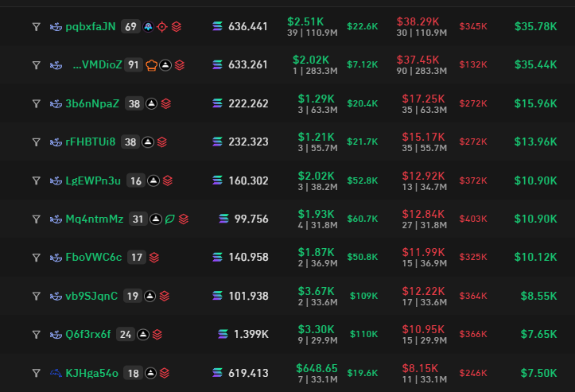Image resolution: width=575 pixels, height=392 pixels.
Task: Click the whale icon beside 3b6nNpaZ
Action: [x=56, y=103]
